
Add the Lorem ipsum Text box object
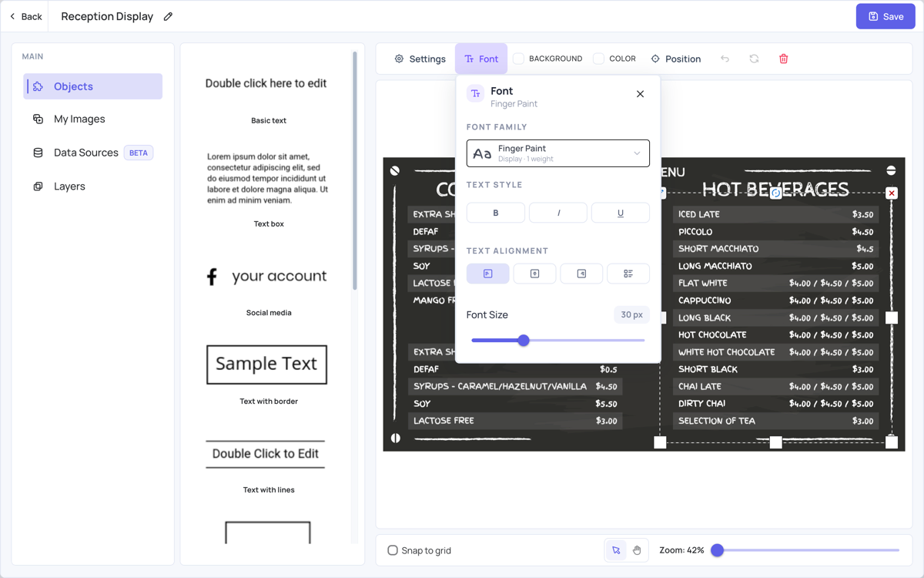click(267, 178)
